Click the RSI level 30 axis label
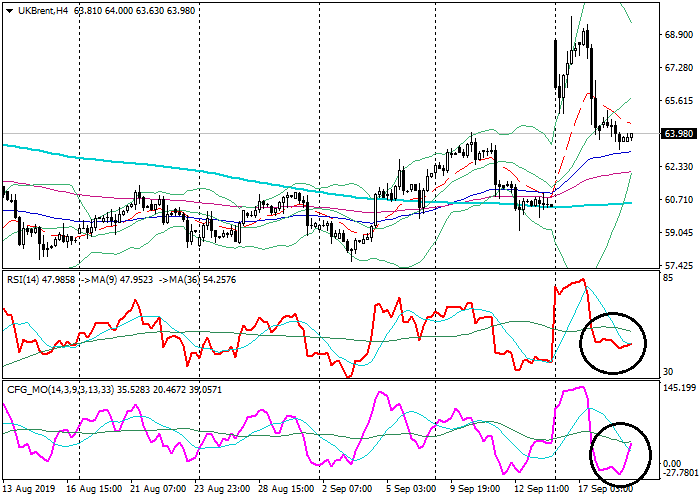700x500 pixels. pyautogui.click(x=666, y=372)
